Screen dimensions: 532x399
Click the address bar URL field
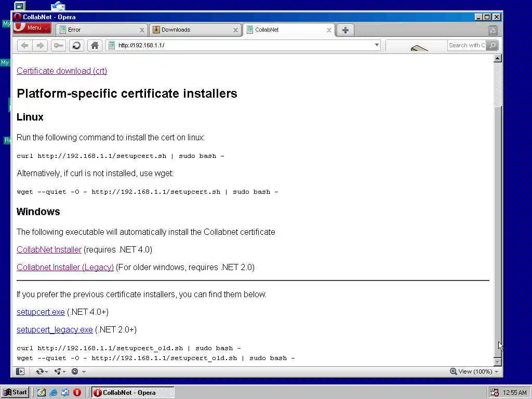[244, 45]
